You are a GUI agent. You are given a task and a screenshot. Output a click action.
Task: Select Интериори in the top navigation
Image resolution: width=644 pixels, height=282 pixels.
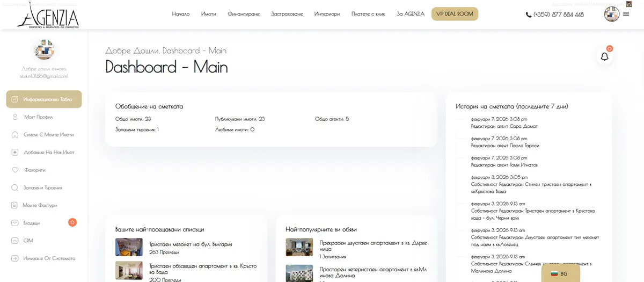click(x=327, y=14)
